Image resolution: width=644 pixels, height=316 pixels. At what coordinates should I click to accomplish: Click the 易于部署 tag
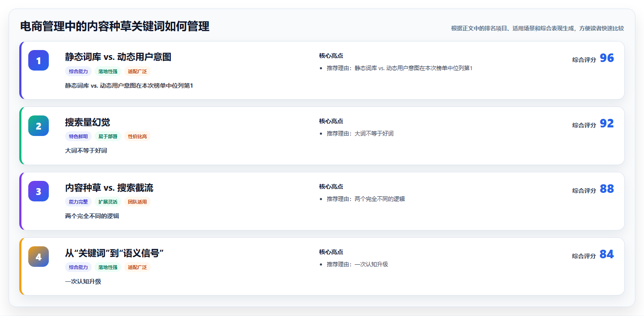(108, 137)
